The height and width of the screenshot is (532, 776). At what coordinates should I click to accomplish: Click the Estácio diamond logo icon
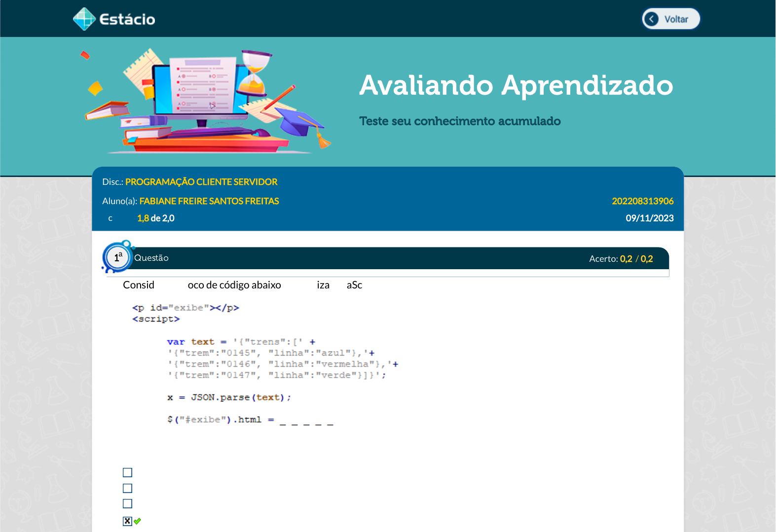pyautogui.click(x=84, y=19)
